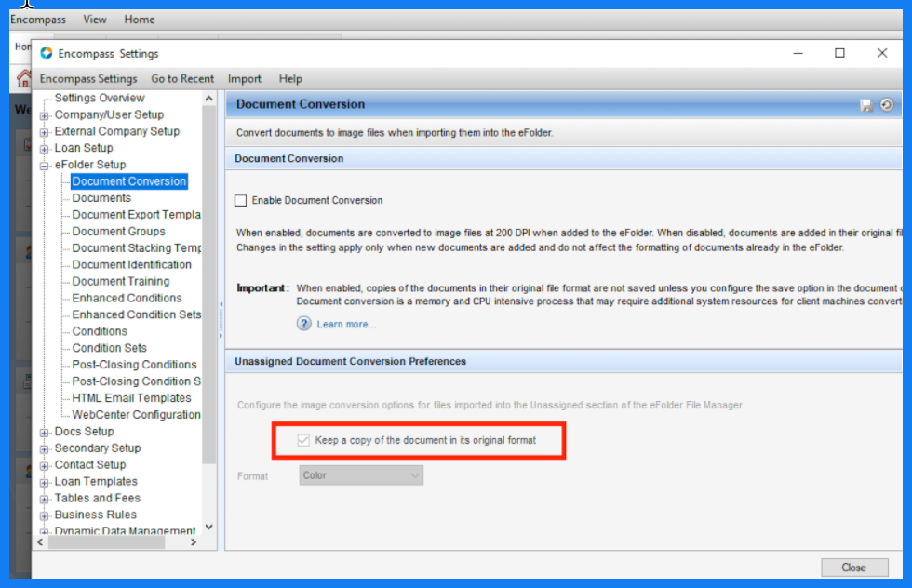Click the Reset icon in Document Conversion header
Viewport: 912px width, 588px height.
[x=887, y=105]
